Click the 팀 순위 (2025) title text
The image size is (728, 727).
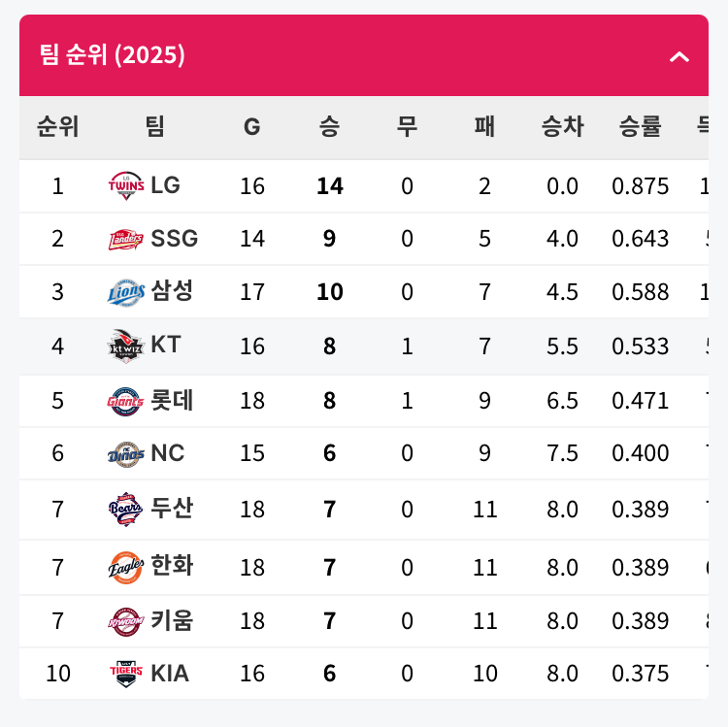pos(112,55)
